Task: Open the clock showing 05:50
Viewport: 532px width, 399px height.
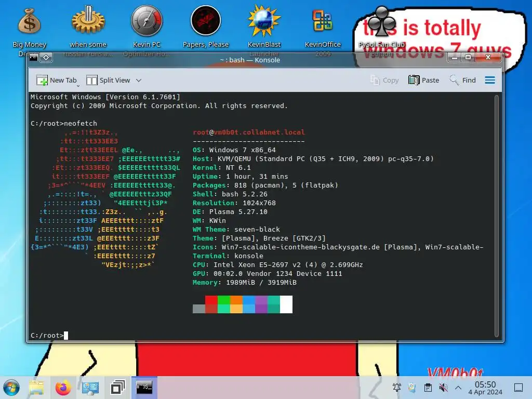Action: (x=485, y=388)
